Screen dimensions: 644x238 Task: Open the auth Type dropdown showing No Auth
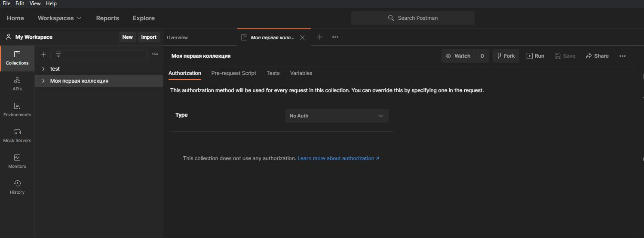(337, 116)
